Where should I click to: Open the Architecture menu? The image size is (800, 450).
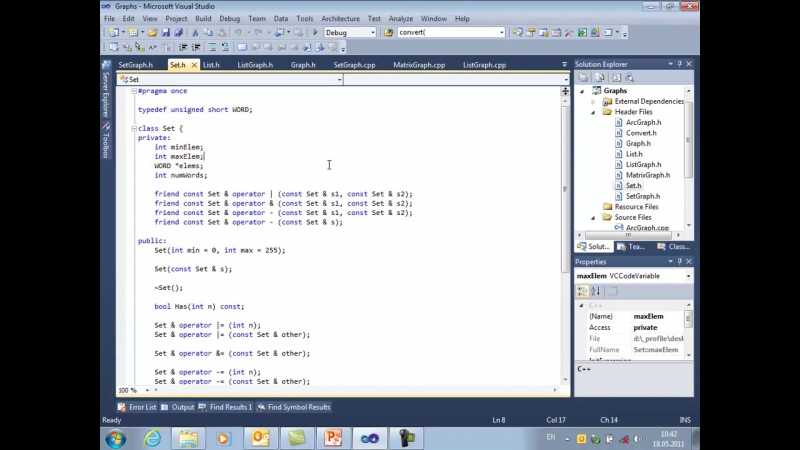pos(340,18)
